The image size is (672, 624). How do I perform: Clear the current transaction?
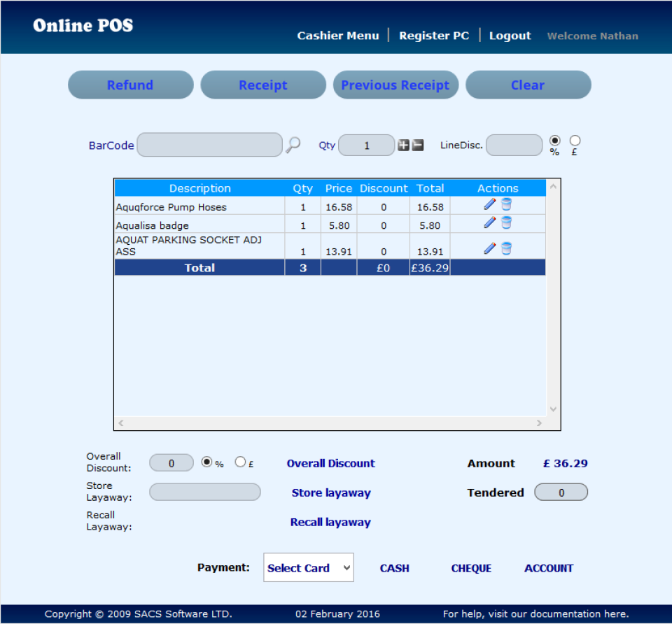click(x=528, y=85)
